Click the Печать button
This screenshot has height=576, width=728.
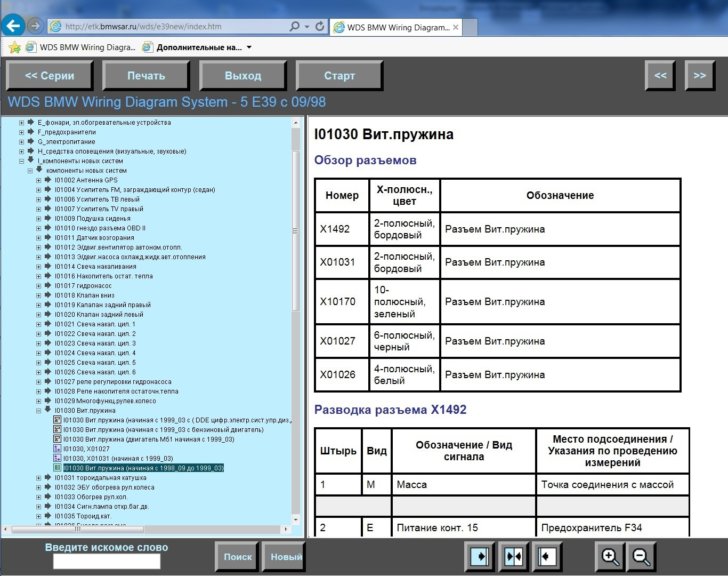click(146, 76)
